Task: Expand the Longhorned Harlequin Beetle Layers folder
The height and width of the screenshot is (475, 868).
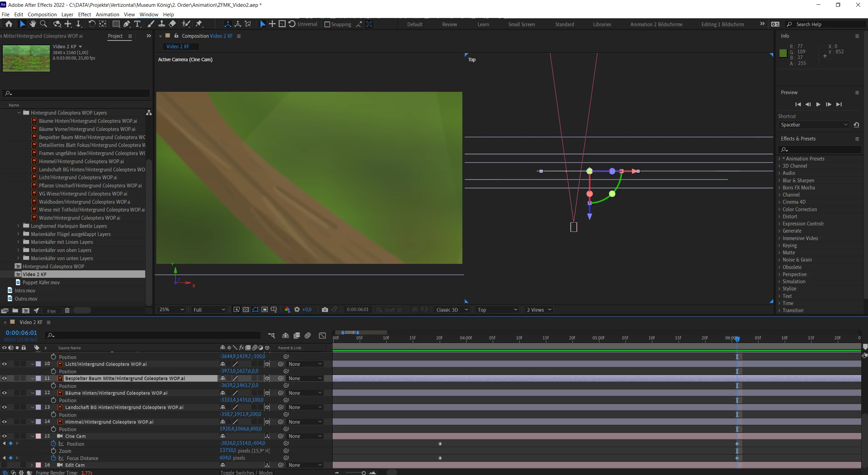Action: pyautogui.click(x=18, y=226)
